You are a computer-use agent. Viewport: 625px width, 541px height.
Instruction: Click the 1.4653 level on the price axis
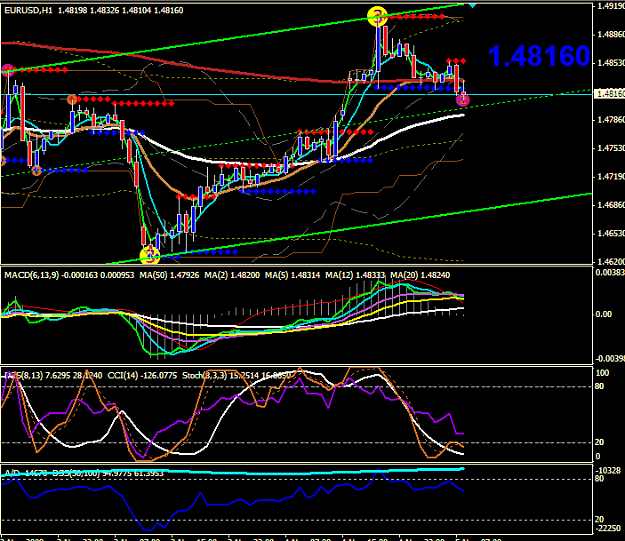[x=610, y=233]
